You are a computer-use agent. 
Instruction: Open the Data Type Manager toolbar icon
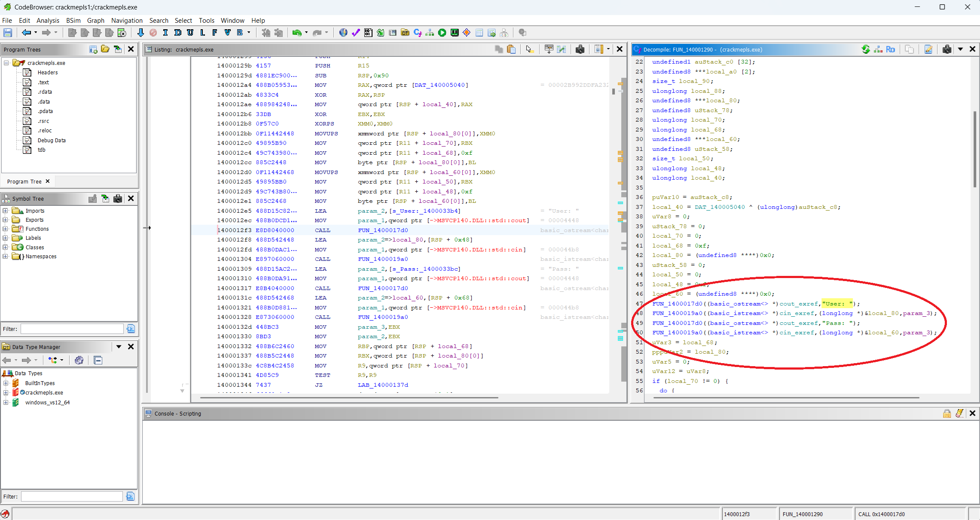(x=405, y=33)
